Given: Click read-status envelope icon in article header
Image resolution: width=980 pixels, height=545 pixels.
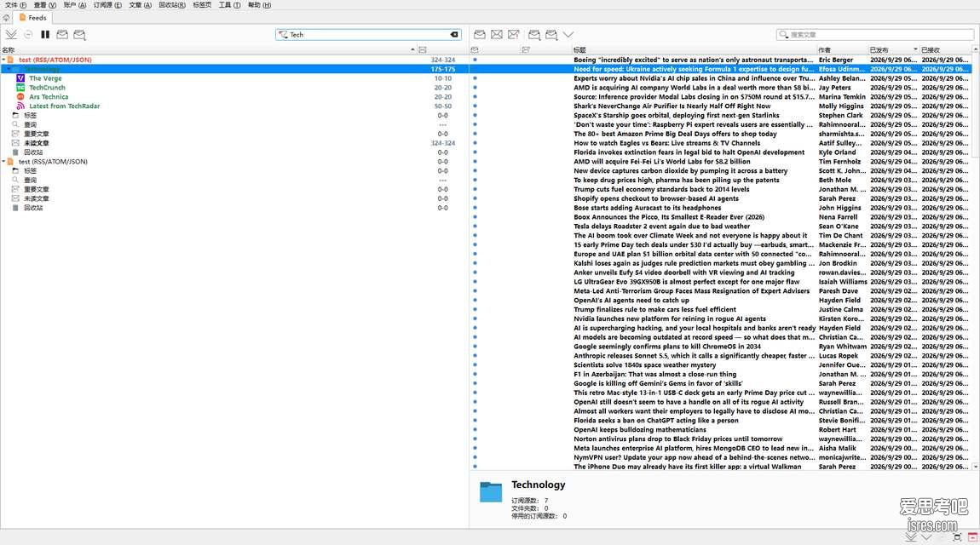Looking at the screenshot, I should tap(475, 49).
